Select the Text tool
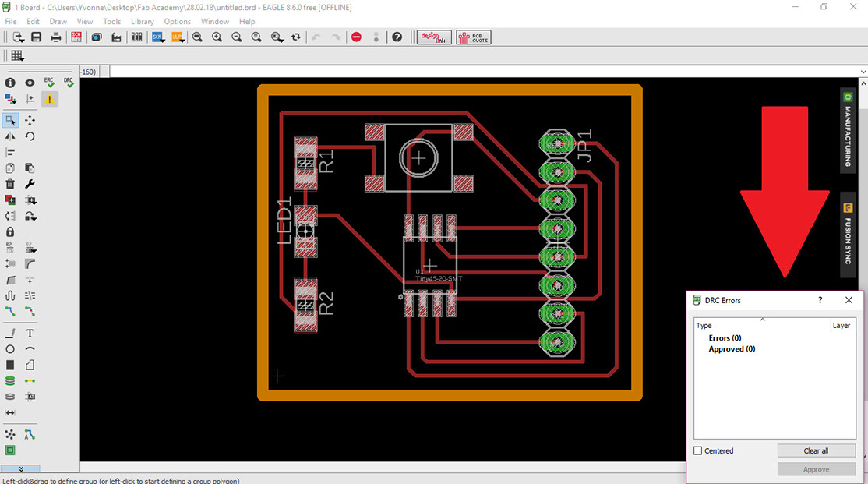868x484 pixels. [x=30, y=334]
